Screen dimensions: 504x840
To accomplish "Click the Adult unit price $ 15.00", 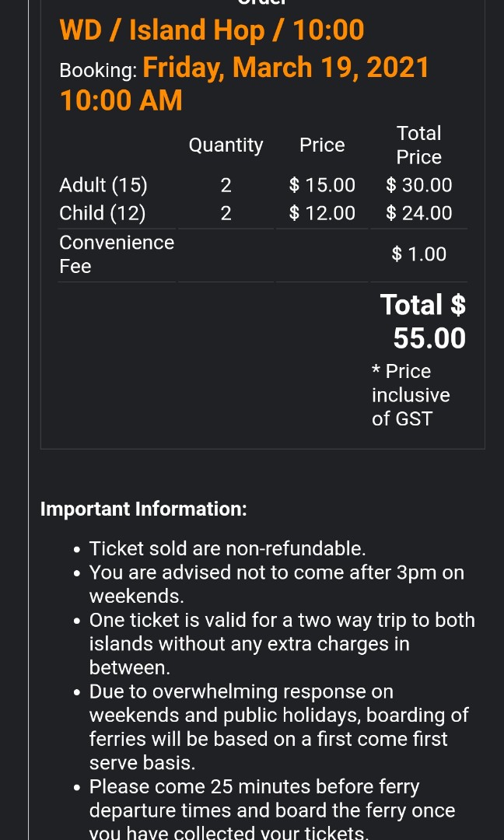I will (322, 185).
